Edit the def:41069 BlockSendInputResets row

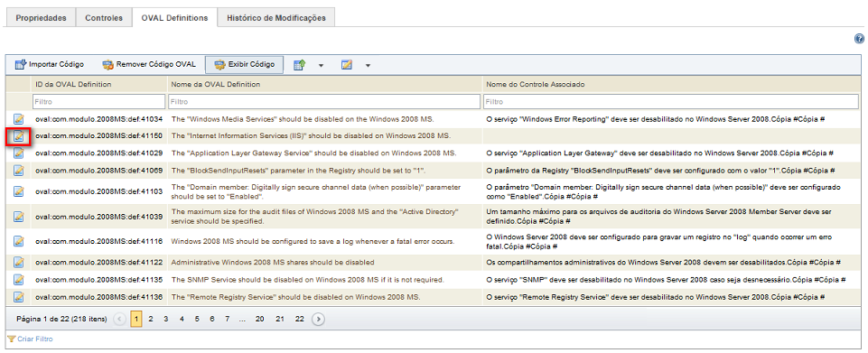(x=19, y=170)
